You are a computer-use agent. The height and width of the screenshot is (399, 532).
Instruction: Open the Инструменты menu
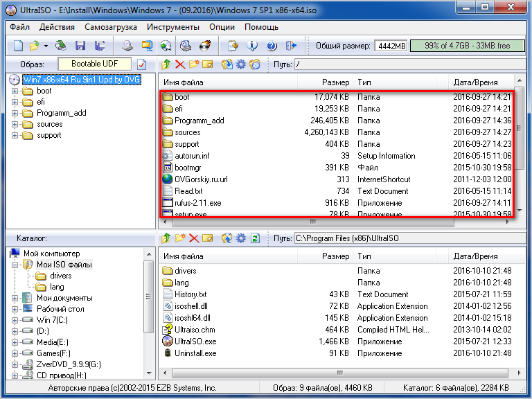click(x=173, y=27)
